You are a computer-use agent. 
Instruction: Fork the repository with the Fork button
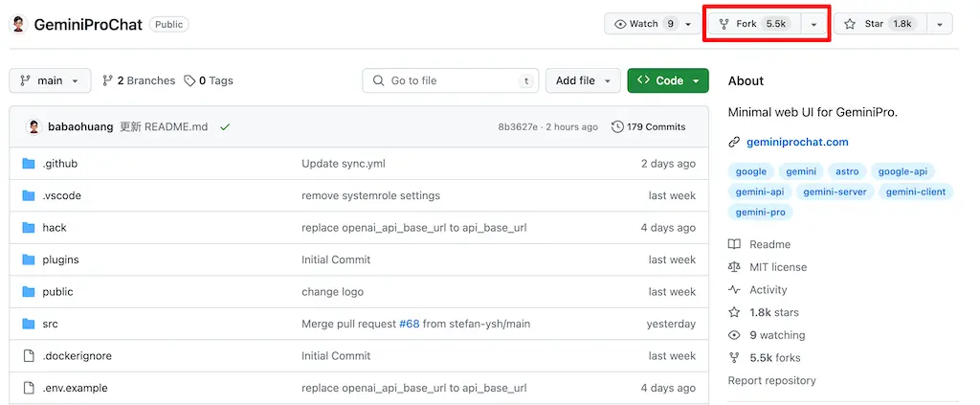(x=755, y=24)
